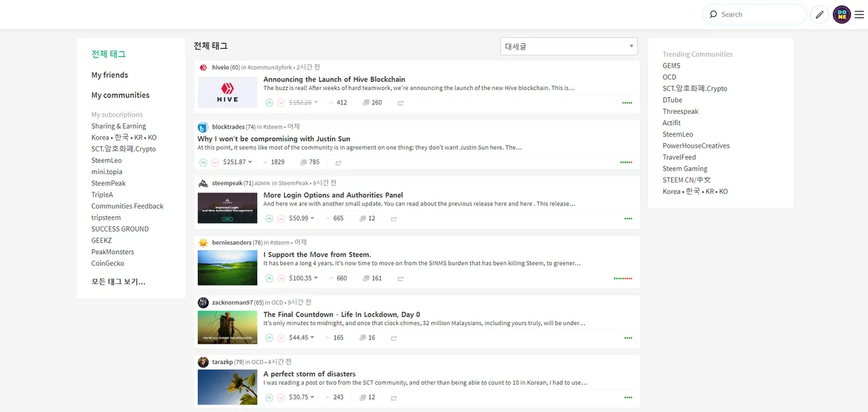Open the 대세글 sort dropdown
This screenshot has width=868, height=412.
click(x=569, y=46)
